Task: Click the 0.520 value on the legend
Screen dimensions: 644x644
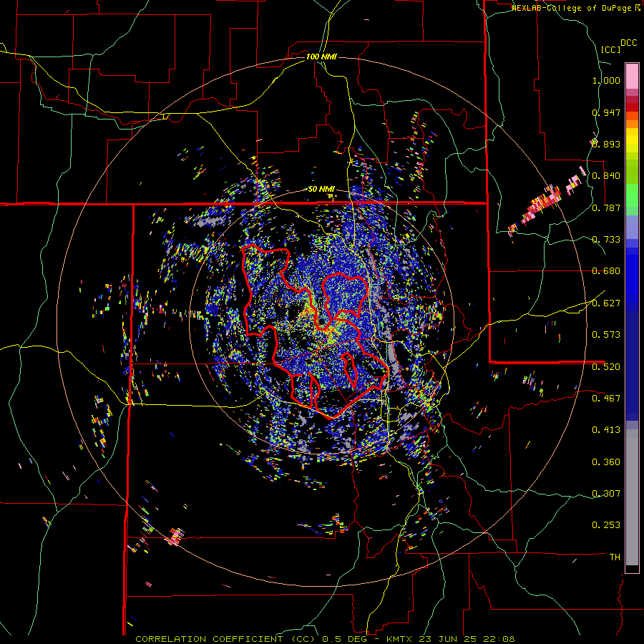Action: point(606,366)
